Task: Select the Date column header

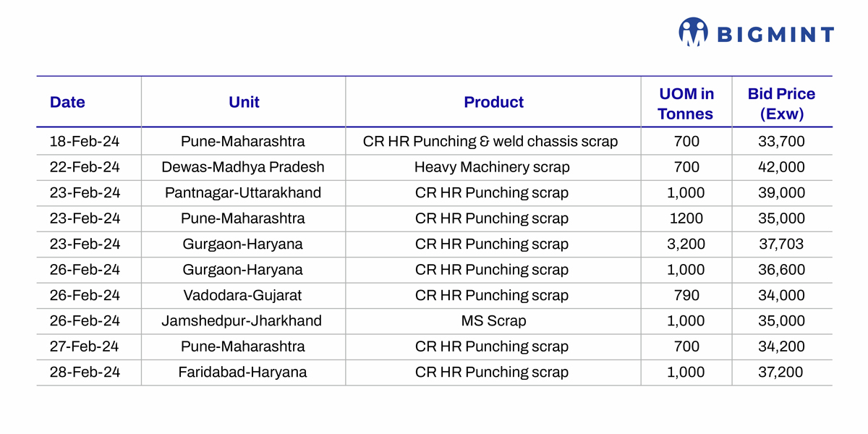Action: 67,103
